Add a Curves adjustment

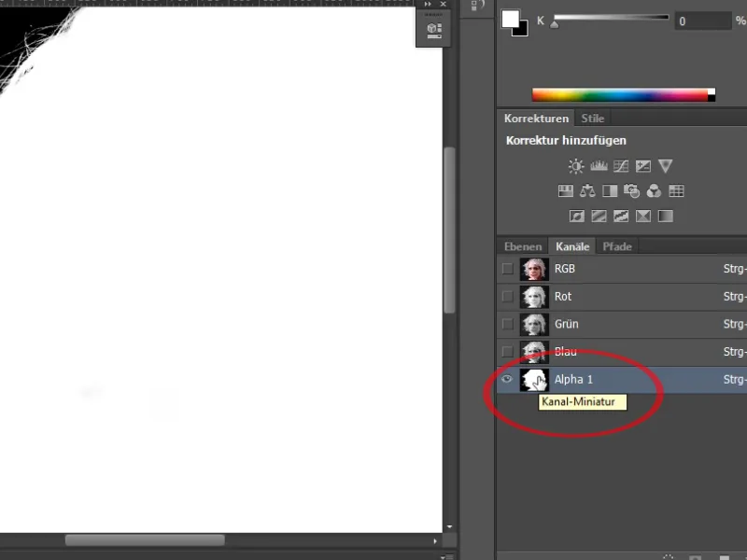[621, 166]
